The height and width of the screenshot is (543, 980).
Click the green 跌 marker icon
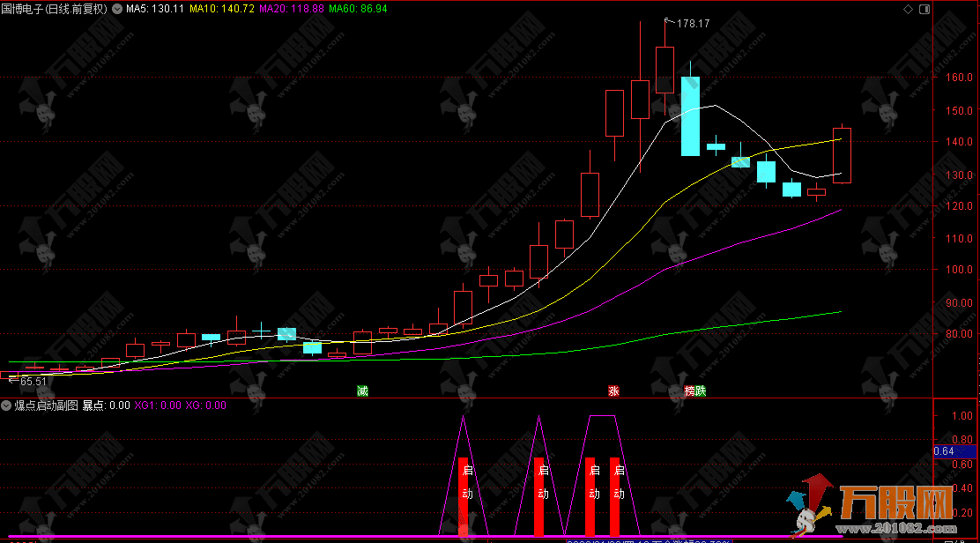pyautogui.click(x=701, y=391)
